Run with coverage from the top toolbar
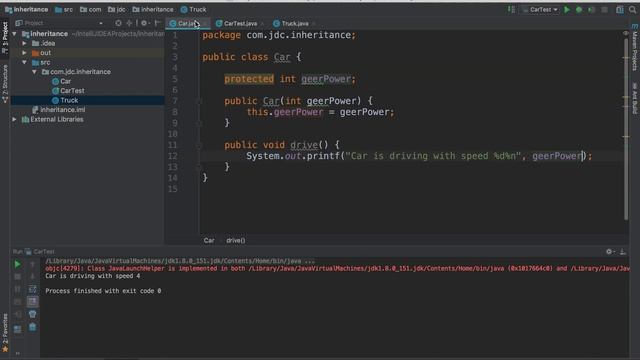 (x=591, y=9)
